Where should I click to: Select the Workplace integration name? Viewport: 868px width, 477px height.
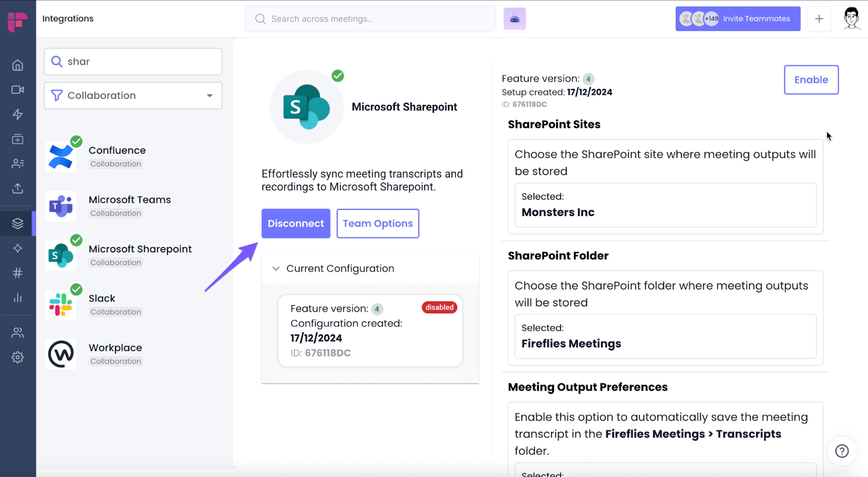(115, 347)
